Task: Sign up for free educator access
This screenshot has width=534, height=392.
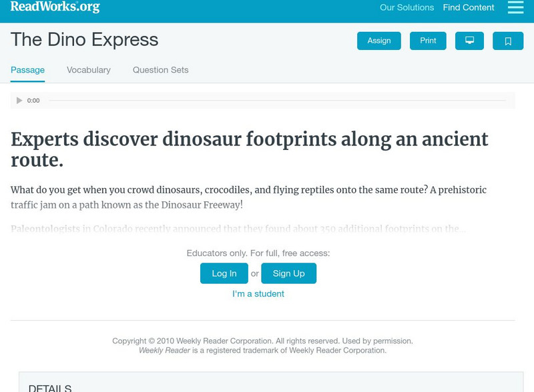Action: (288, 273)
